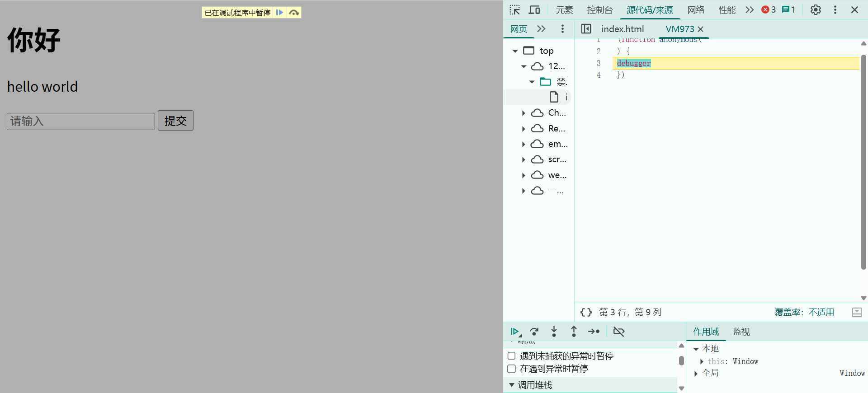Image resolution: width=868 pixels, height=393 pixels.
Task: Expand the last cloud node in tree
Action: (x=524, y=191)
